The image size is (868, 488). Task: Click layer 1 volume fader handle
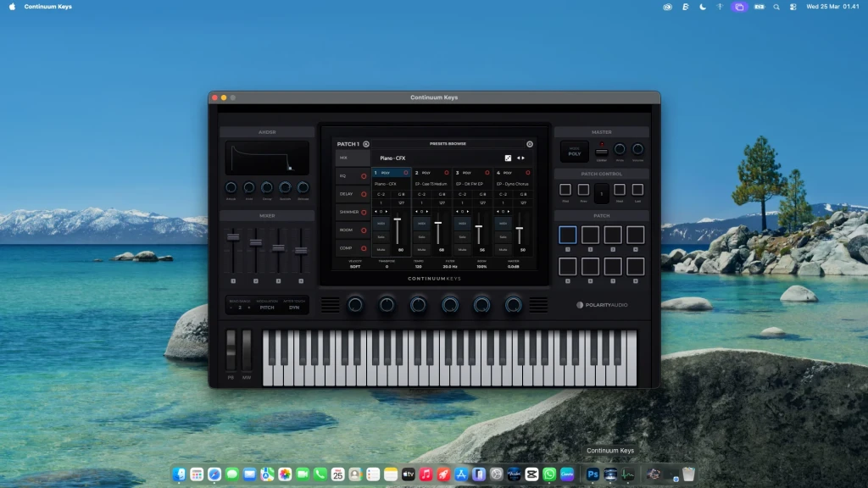[x=398, y=219]
